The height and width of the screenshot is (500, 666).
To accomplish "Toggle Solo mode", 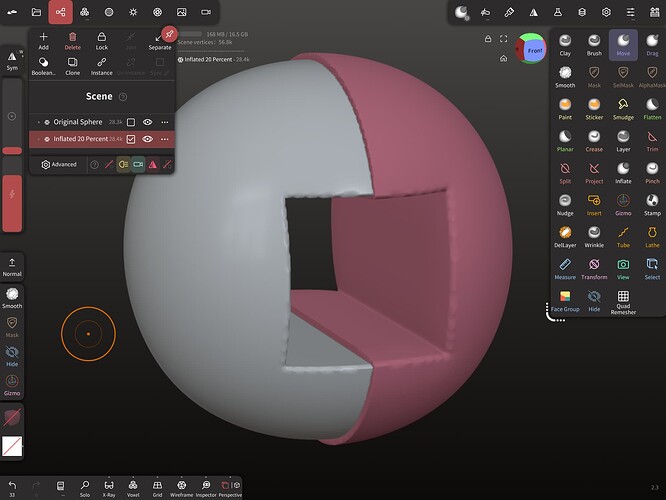I will coord(85,488).
